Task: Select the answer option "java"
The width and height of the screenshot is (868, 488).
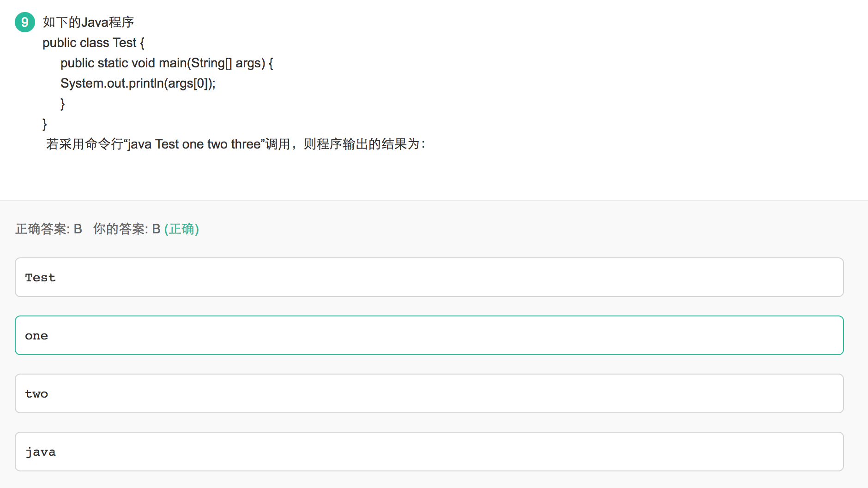Action: coord(429,452)
